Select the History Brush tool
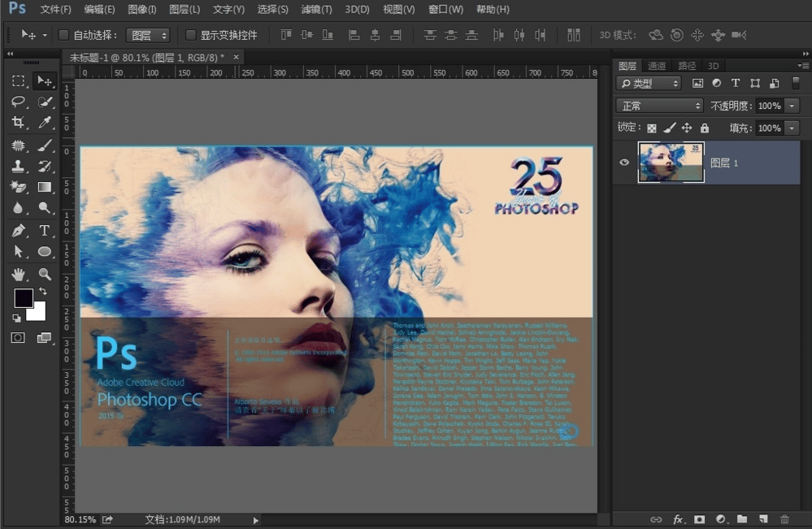The width and height of the screenshot is (812, 529). tap(45, 166)
